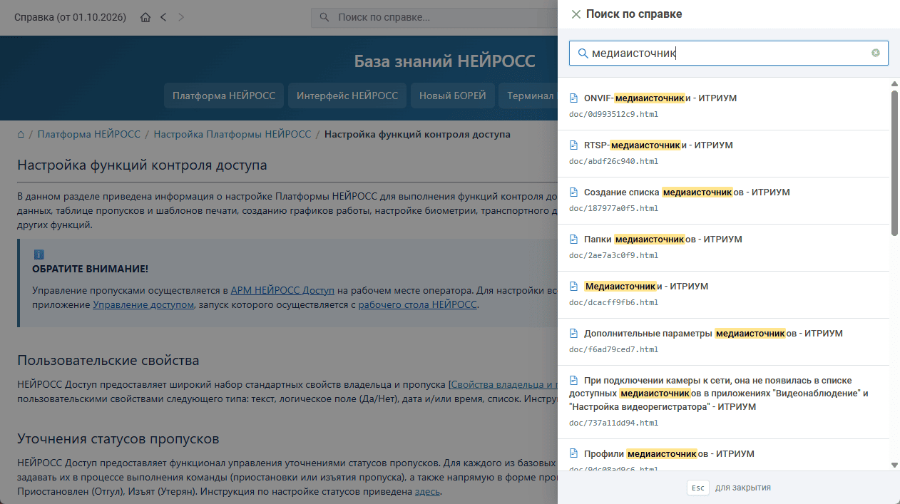Click document icon of Профили медиаисточников

point(573,453)
